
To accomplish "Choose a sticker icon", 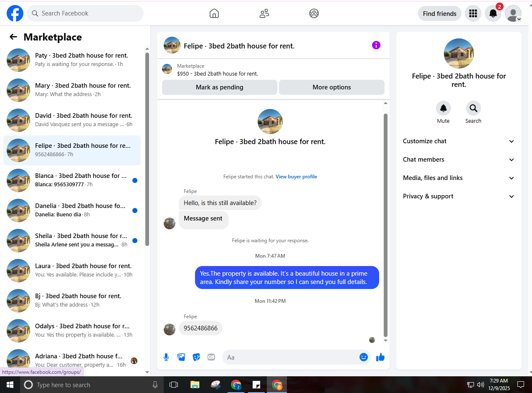I will coord(196,357).
